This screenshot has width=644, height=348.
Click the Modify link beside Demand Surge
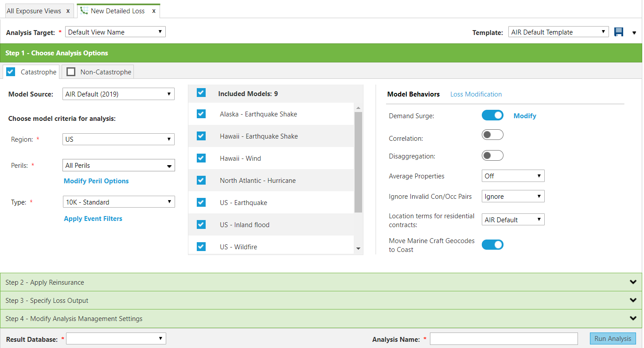(x=525, y=116)
